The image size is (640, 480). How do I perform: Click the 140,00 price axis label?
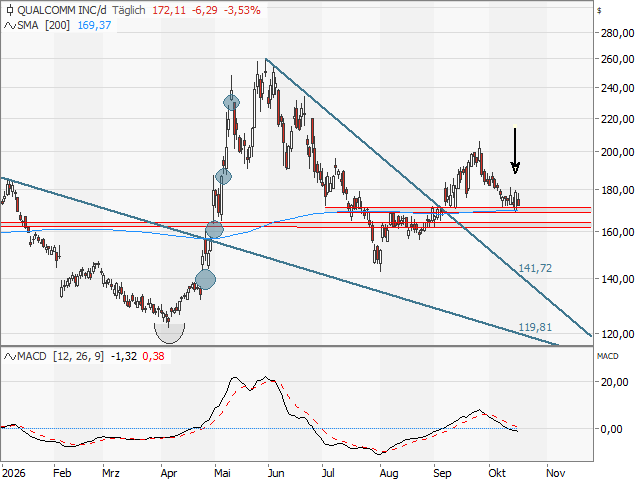click(x=618, y=279)
